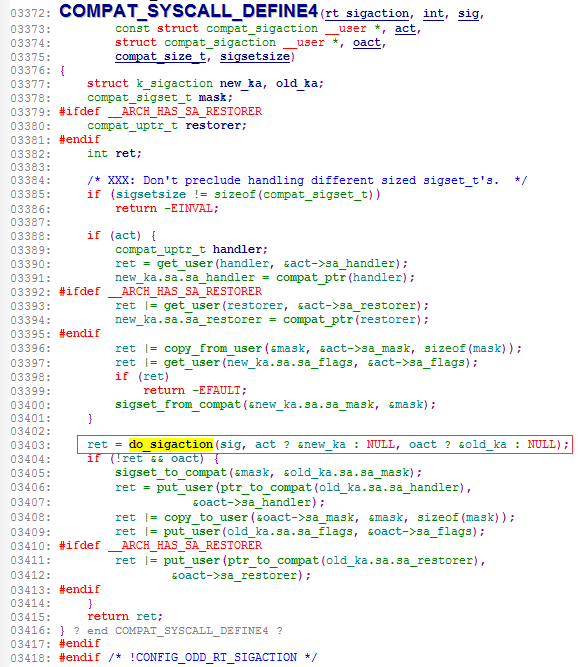Click the #endif on line 03417
The height and width of the screenshot is (667, 580).
pyautogui.click(x=80, y=643)
